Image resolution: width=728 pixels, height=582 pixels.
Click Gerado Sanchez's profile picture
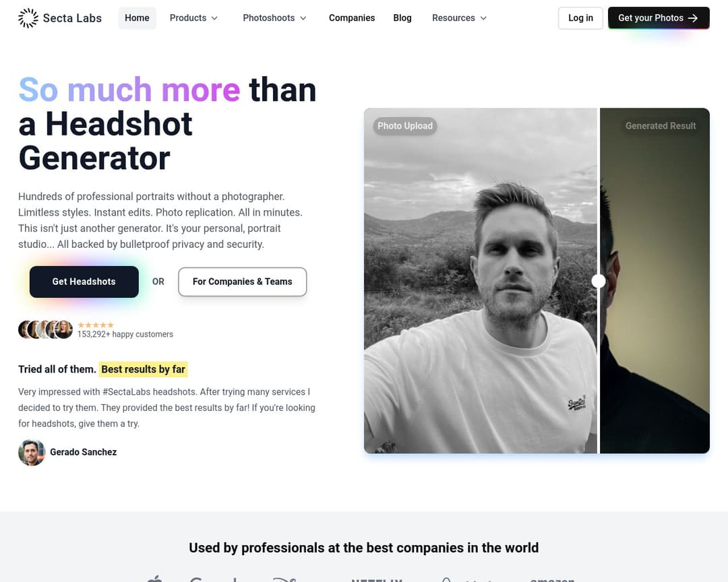(x=32, y=452)
